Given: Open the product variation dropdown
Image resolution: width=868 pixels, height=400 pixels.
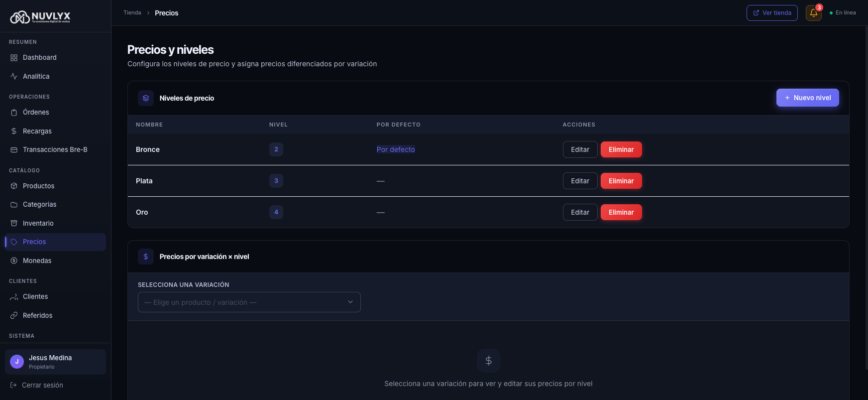Looking at the screenshot, I should tap(249, 302).
